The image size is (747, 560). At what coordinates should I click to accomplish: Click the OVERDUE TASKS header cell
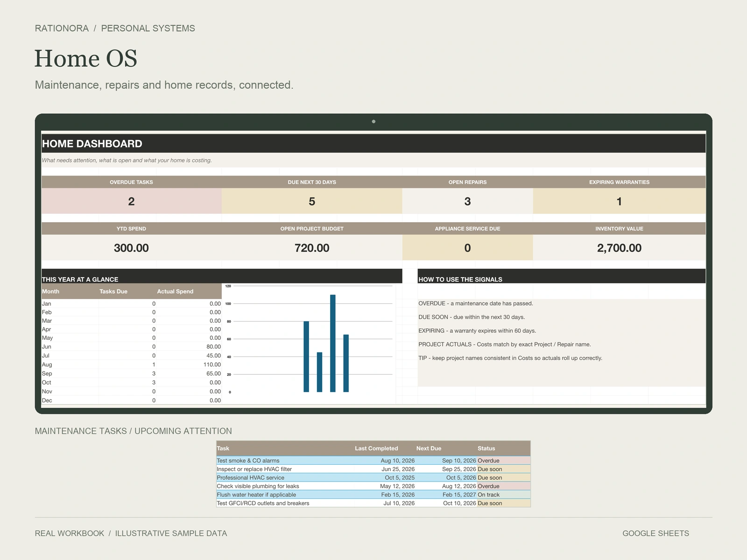point(131,182)
